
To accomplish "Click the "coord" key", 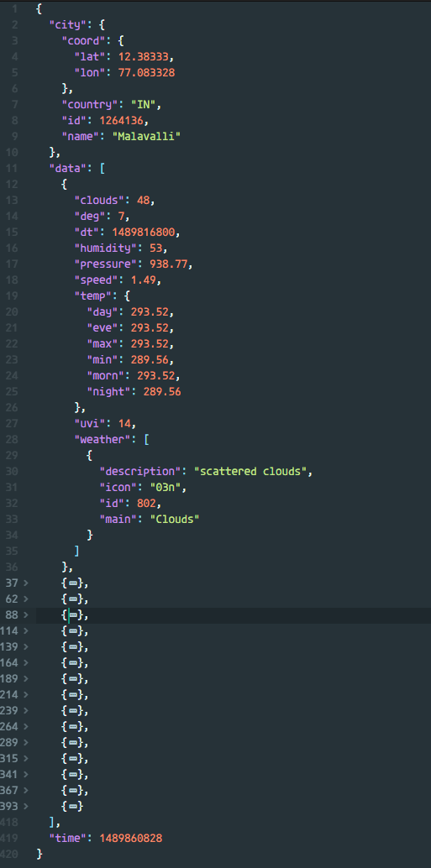I will pyautogui.click(x=83, y=40).
